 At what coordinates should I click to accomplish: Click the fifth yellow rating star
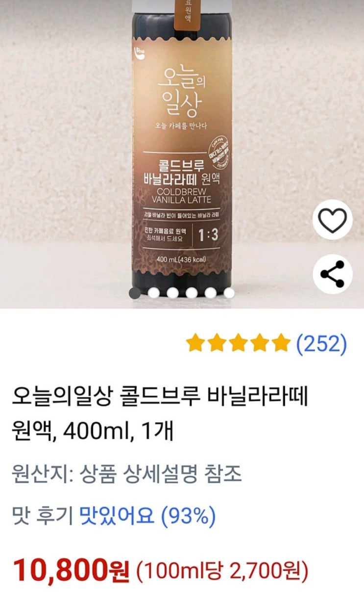click(281, 344)
